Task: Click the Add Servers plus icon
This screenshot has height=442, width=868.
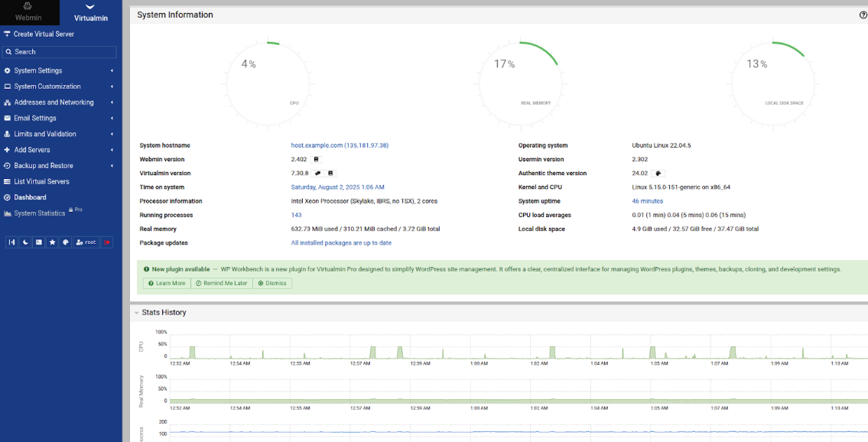Action: 7,150
